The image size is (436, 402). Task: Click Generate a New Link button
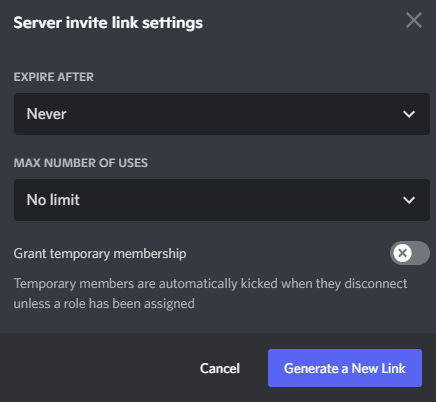click(345, 368)
